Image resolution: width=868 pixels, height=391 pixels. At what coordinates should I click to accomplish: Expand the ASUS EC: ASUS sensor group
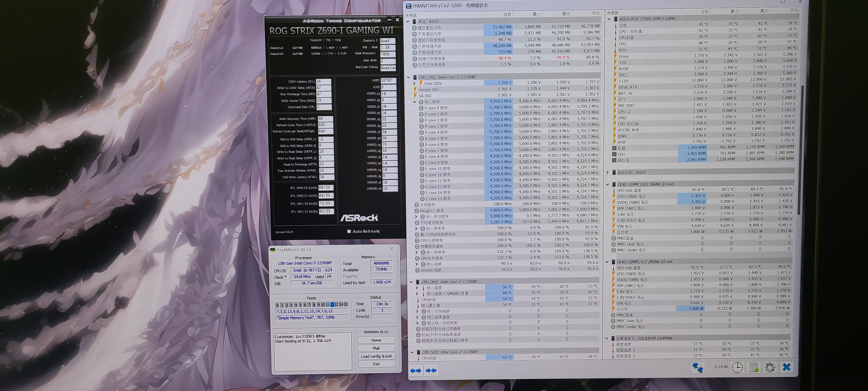[608, 172]
